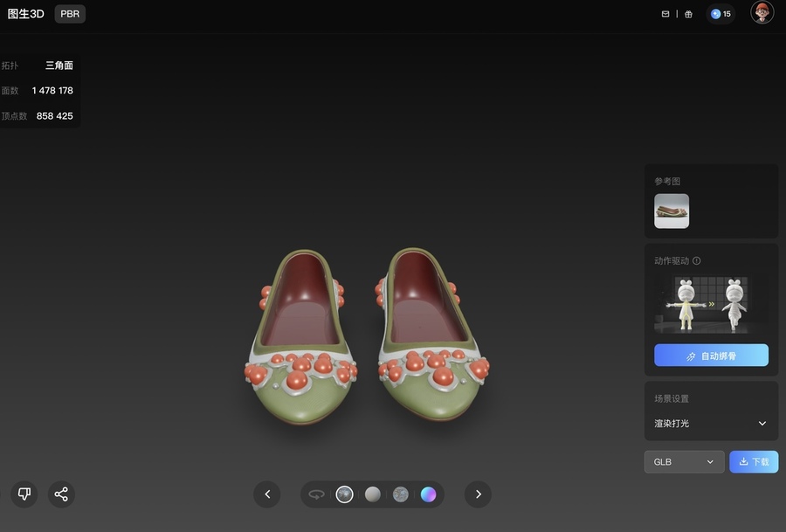Click the credits balance showing 15
This screenshot has width=786, height=532.
pyautogui.click(x=720, y=14)
